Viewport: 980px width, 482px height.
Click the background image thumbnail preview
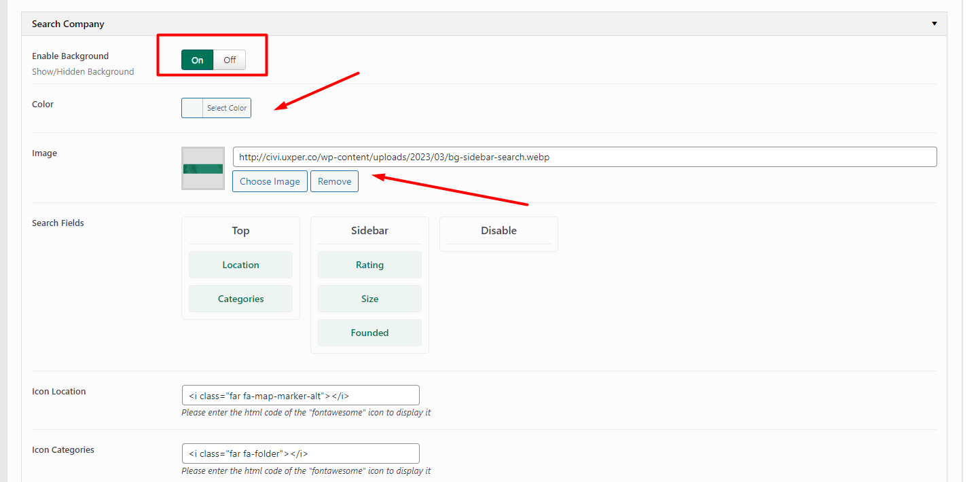pyautogui.click(x=203, y=168)
